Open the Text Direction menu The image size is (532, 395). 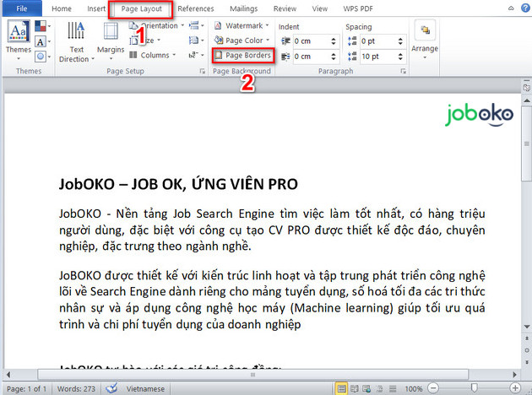[x=76, y=41]
